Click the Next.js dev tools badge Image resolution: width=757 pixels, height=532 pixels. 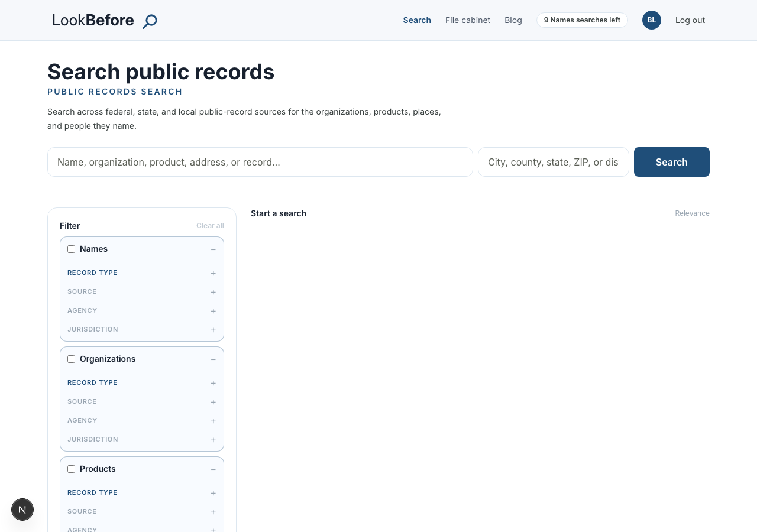(22, 510)
